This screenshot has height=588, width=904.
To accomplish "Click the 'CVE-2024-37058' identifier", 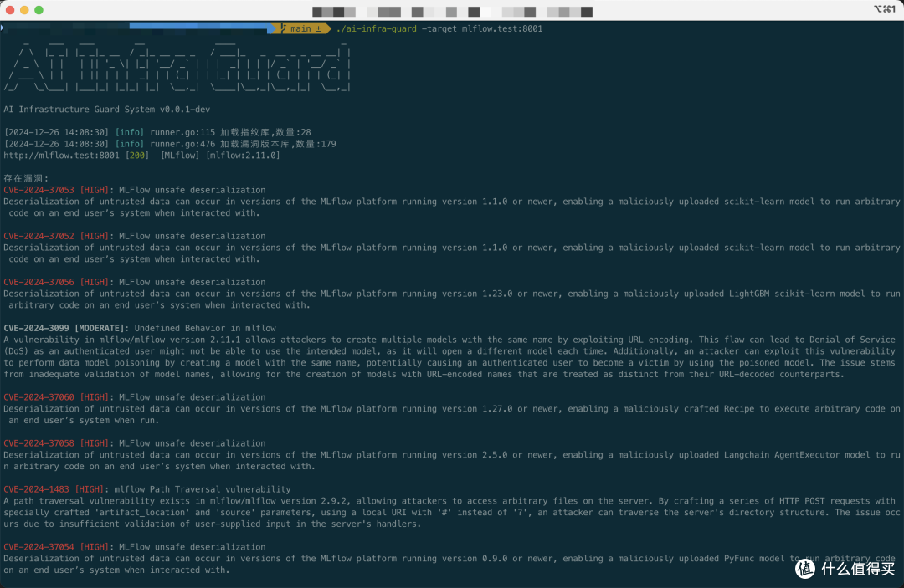I will (x=39, y=443).
